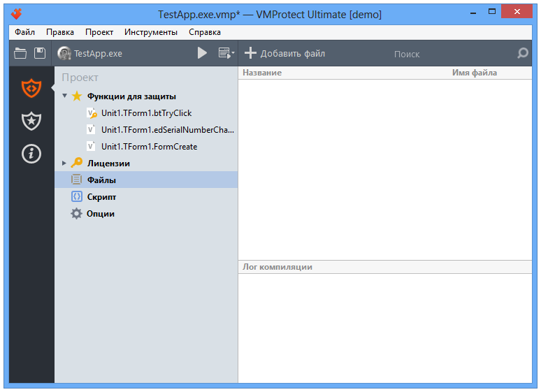Minimize the VMProtect window
Image resolution: width=541 pixels, height=392 pixels.
[473, 13]
